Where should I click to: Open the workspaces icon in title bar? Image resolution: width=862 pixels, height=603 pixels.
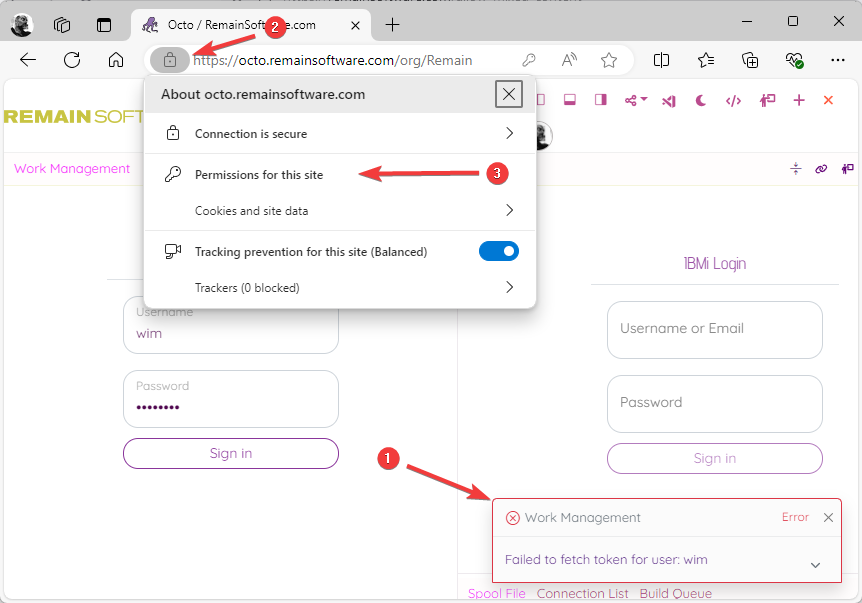(62, 25)
